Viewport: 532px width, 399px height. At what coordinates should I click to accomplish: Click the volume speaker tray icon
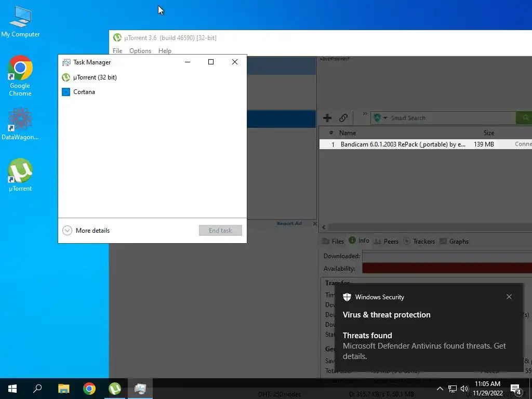click(464, 389)
